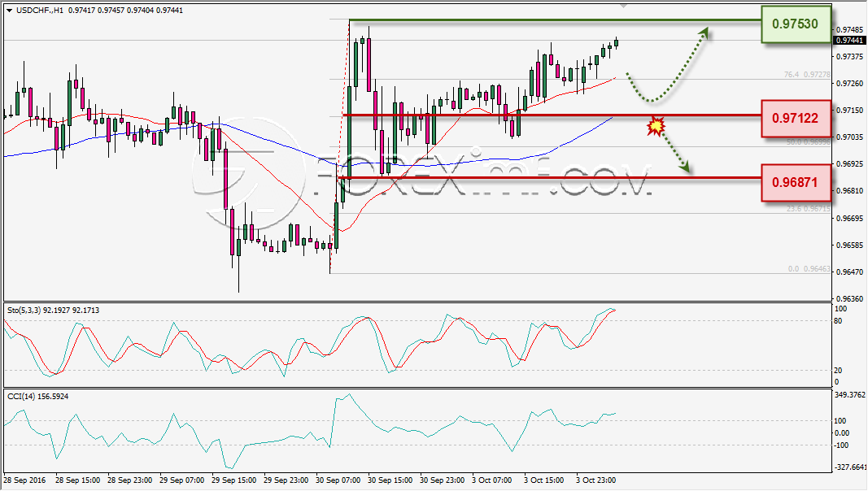868x491 pixels.
Task: Click the Fibonacci 23.6 0.96715 label
Action: (x=809, y=208)
